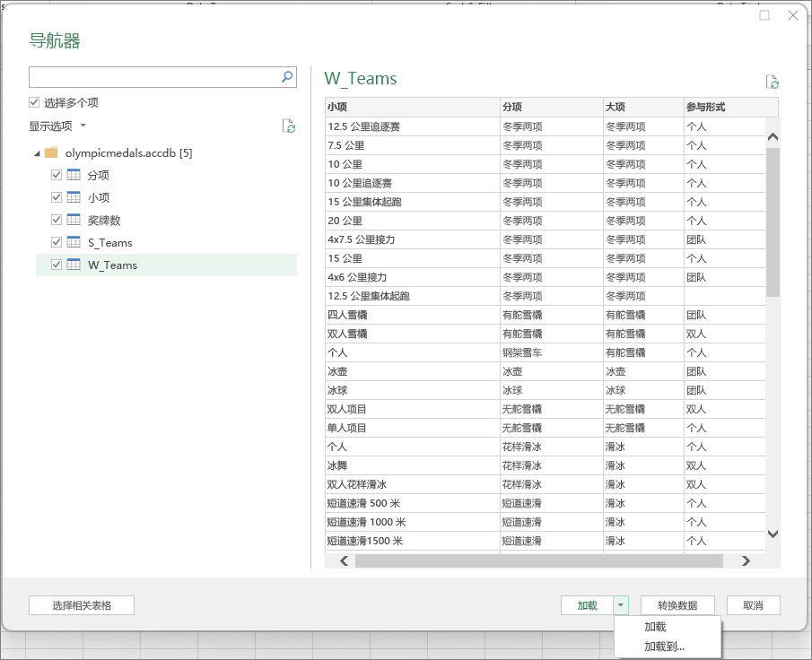Screen dimensions: 812x660
Task: Toggle the 选择多个项 checkbox
Action: 34,102
